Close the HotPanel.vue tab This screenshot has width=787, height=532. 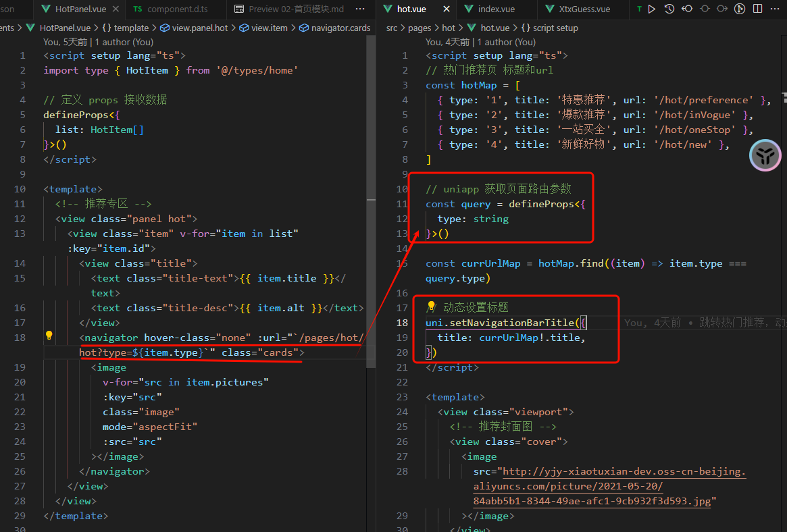[x=116, y=9]
